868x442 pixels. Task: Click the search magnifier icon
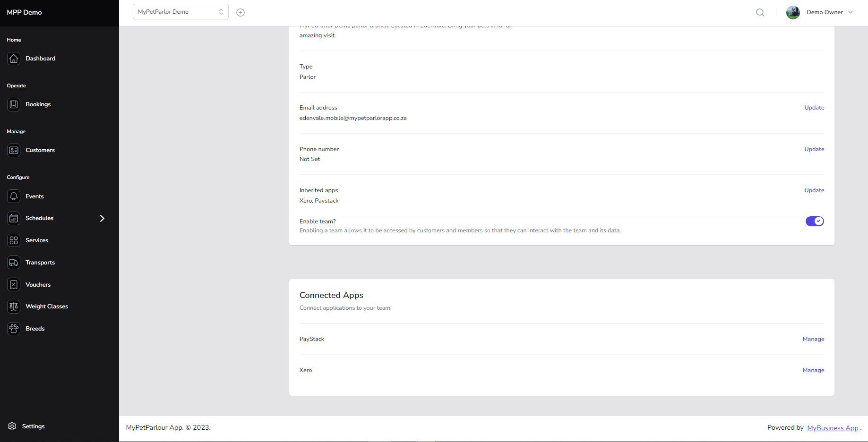click(760, 12)
